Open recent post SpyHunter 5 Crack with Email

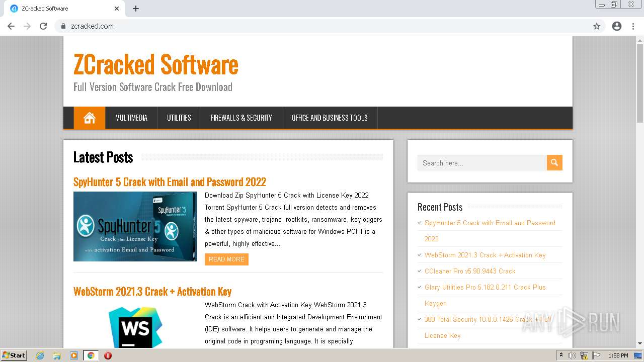click(490, 230)
